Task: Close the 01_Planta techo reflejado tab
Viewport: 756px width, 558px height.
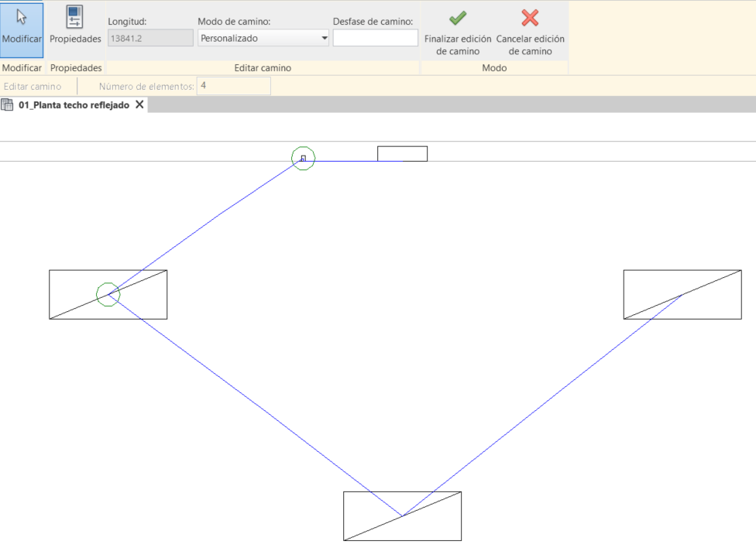Action: click(x=139, y=104)
